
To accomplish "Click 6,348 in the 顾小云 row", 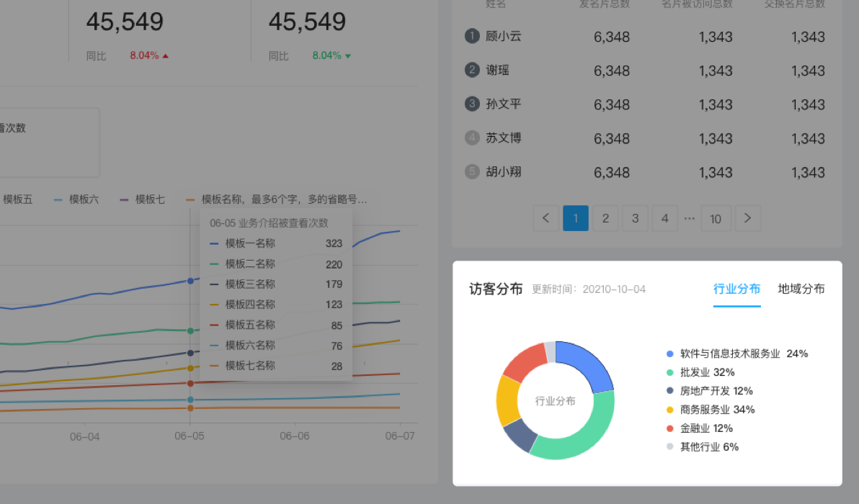I will [x=612, y=37].
